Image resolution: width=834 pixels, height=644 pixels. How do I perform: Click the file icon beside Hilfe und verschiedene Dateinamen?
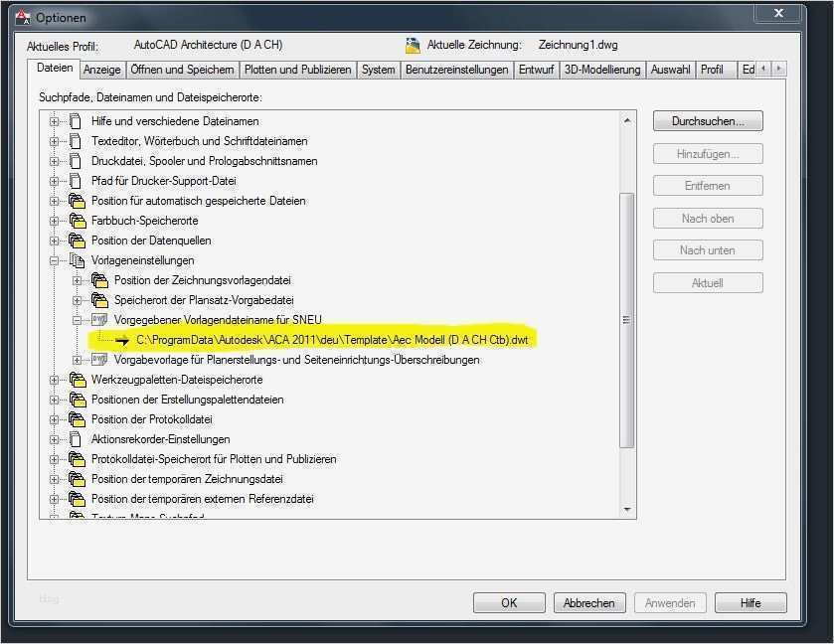coord(76,121)
